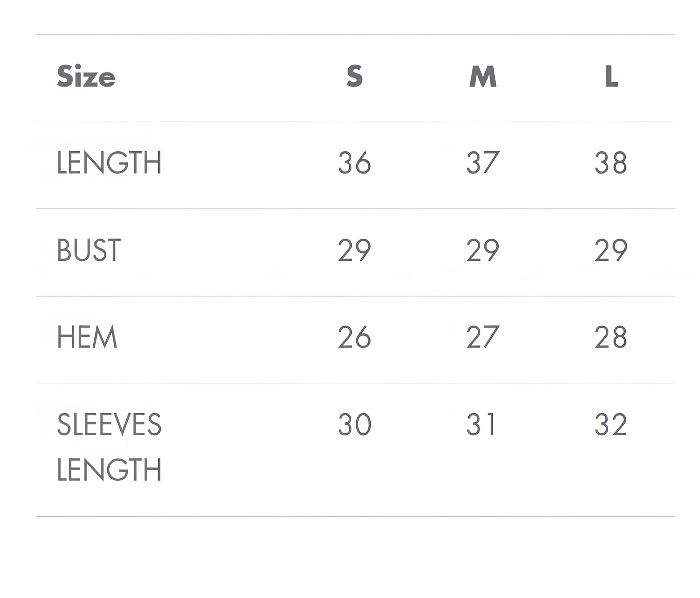
Task: Pick the hem value 27
Action: 483,337
